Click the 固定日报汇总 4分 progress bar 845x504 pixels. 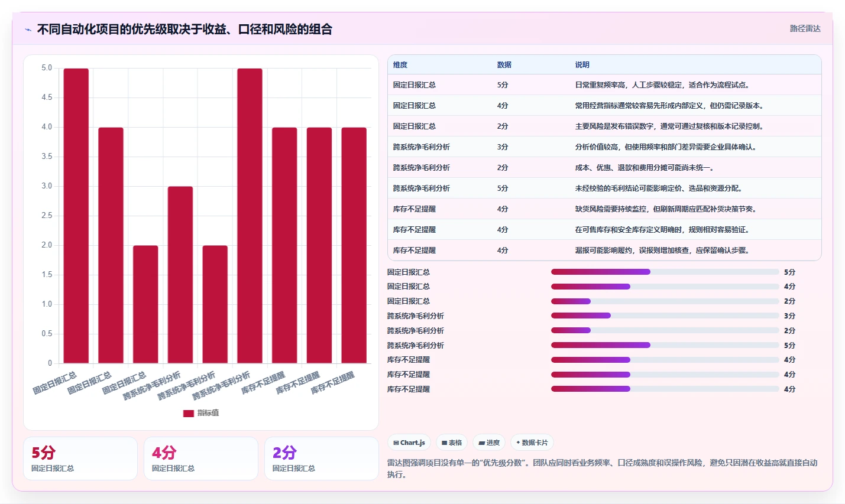665,287
